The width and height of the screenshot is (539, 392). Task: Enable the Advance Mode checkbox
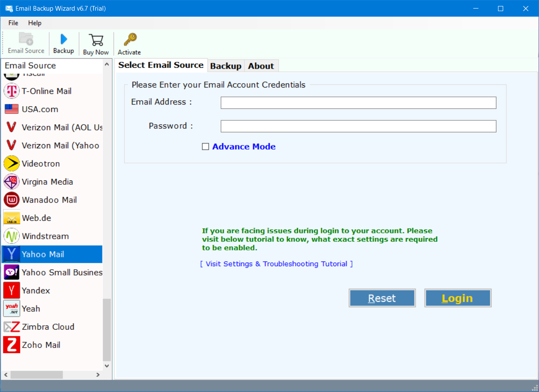(x=205, y=147)
